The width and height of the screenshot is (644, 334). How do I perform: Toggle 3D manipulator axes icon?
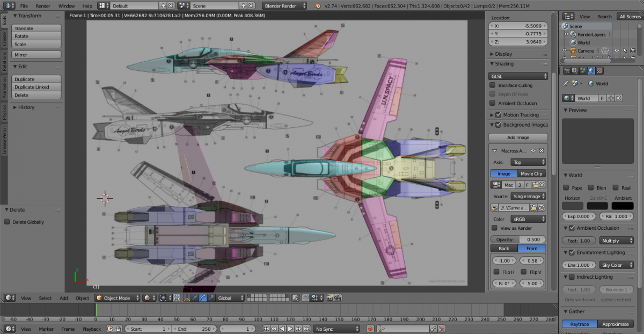pyautogui.click(x=186, y=297)
